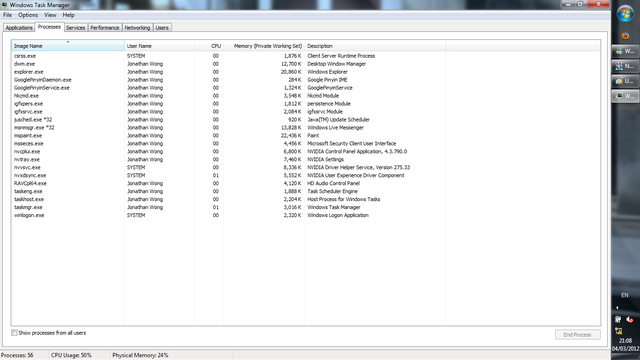Sort by Memory (Private Working Set) header

point(264,46)
